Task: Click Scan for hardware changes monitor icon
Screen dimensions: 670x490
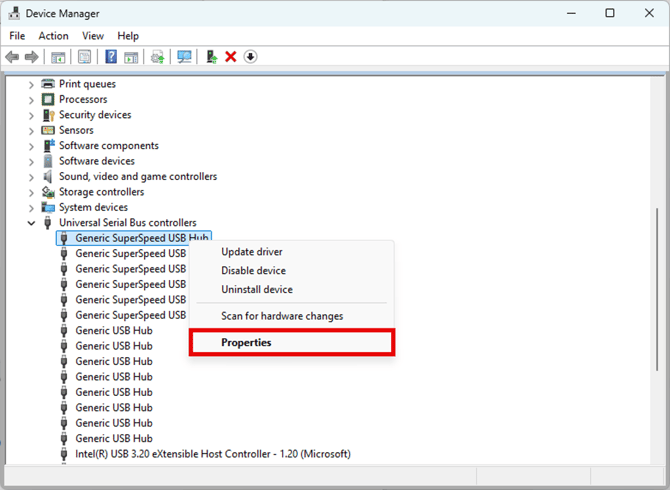Action: point(185,56)
